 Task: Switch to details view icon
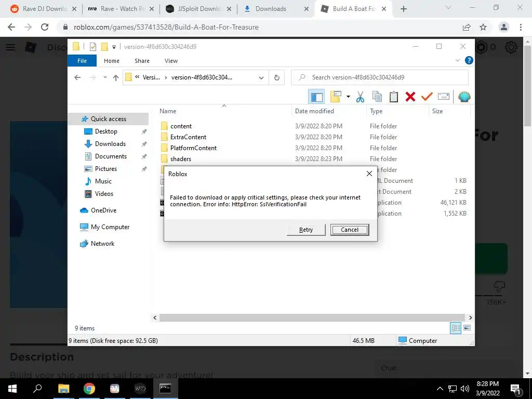coord(456,328)
